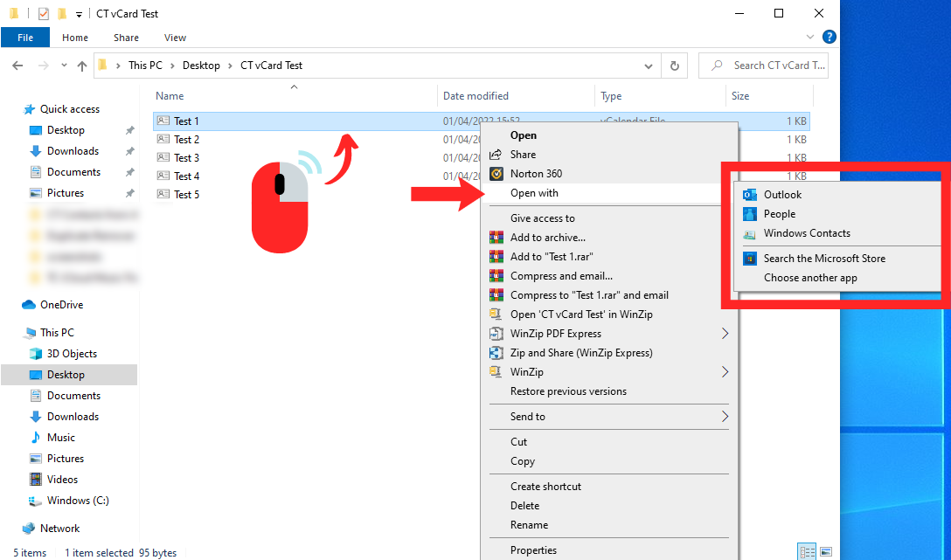Click Properties checkmark icon in title bar

pos(43,13)
